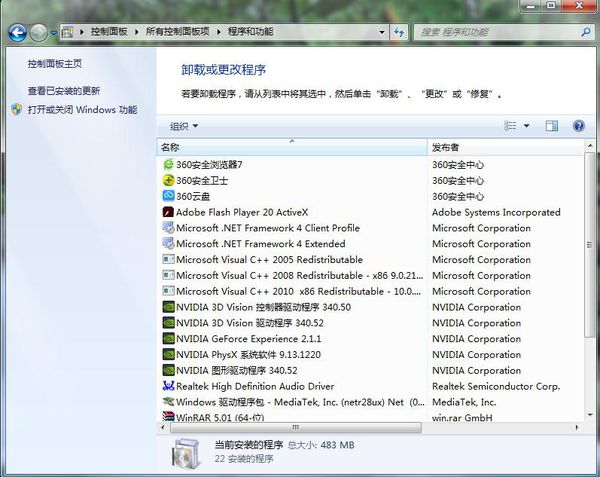This screenshot has height=477, width=600.
Task: Sort the list by 名称 column header
Action: click(292, 147)
